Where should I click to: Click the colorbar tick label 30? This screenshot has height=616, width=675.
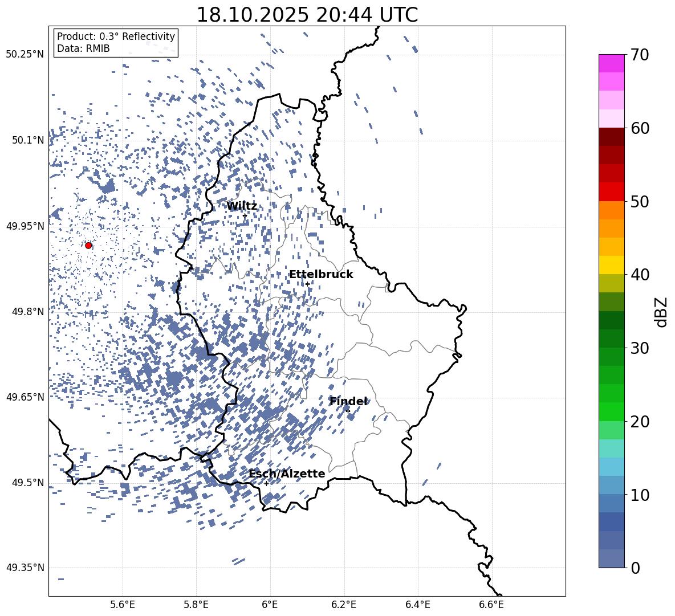pyautogui.click(x=640, y=348)
